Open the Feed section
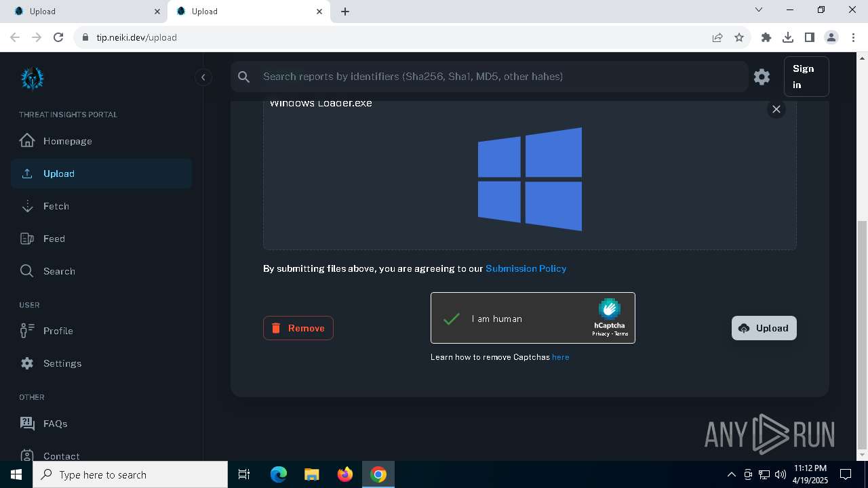The image size is (868, 488). click(x=102, y=239)
